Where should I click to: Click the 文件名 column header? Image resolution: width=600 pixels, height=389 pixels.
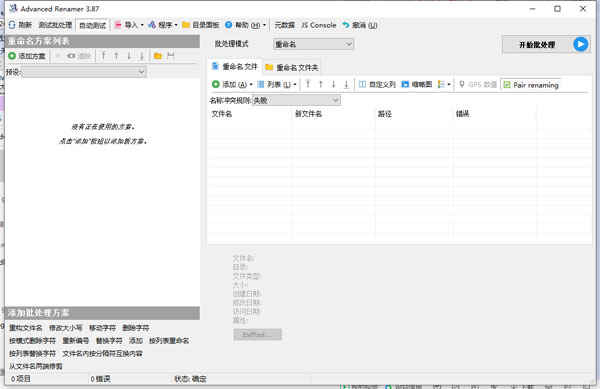pos(250,114)
